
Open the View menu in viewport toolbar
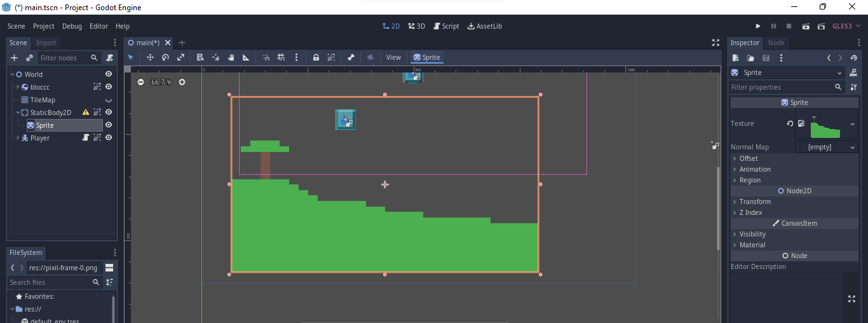pyautogui.click(x=394, y=57)
